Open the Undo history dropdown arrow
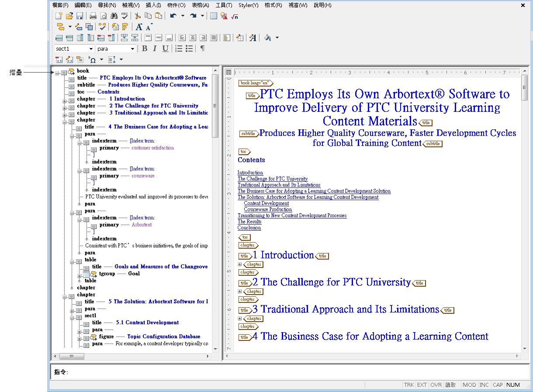Screen dimensions: 533x392 183,16
